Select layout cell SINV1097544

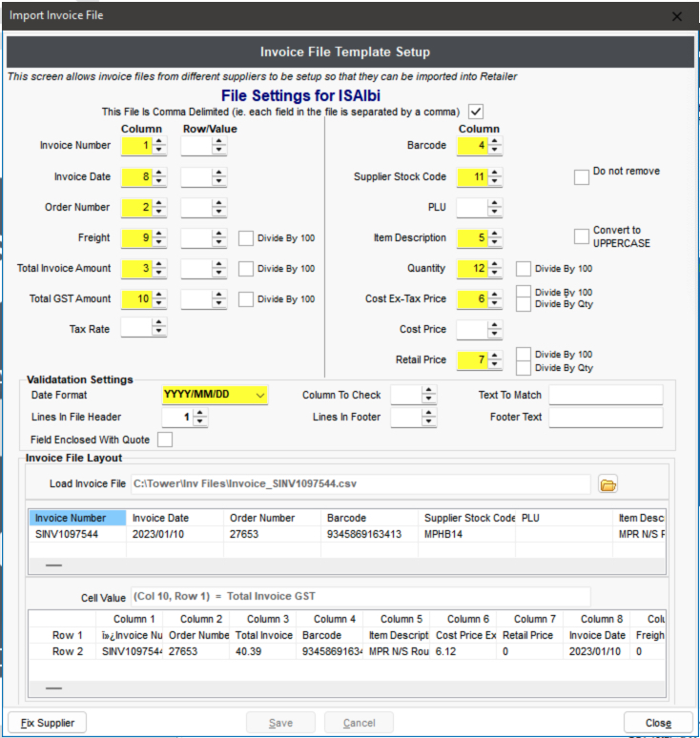pos(77,534)
